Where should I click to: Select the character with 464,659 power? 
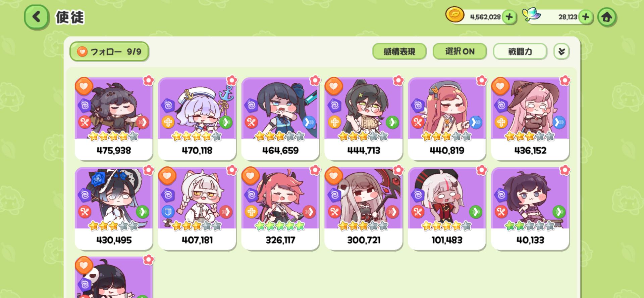[280, 119]
